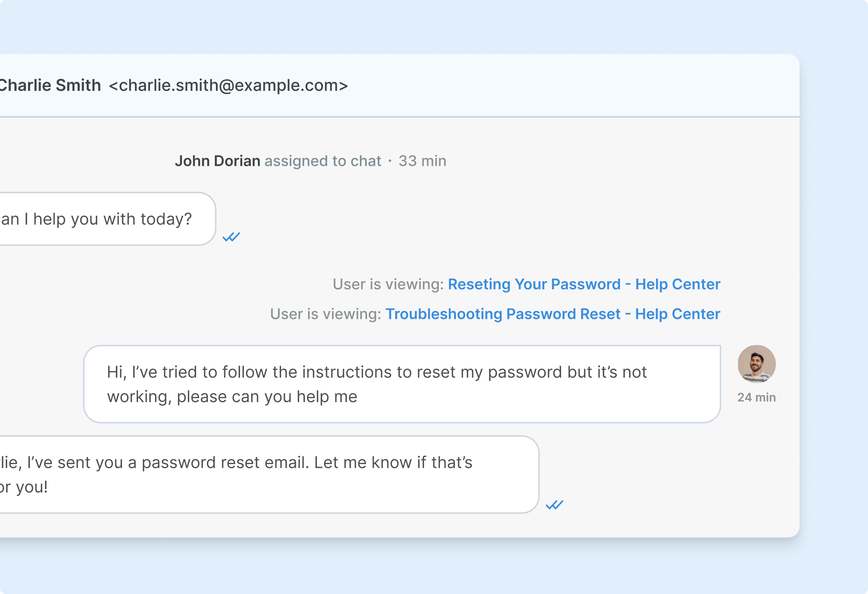Click the "Help Center" text of the Troubleshooting link

point(677,314)
